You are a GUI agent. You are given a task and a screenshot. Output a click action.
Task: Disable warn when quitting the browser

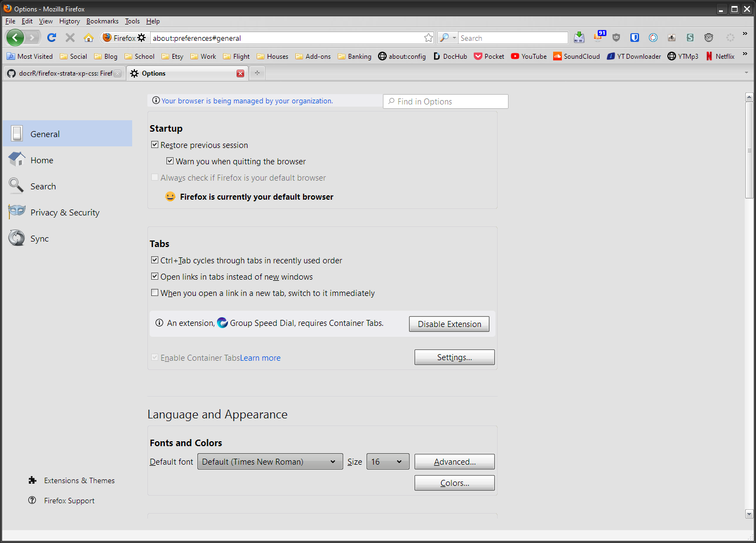[x=170, y=161]
